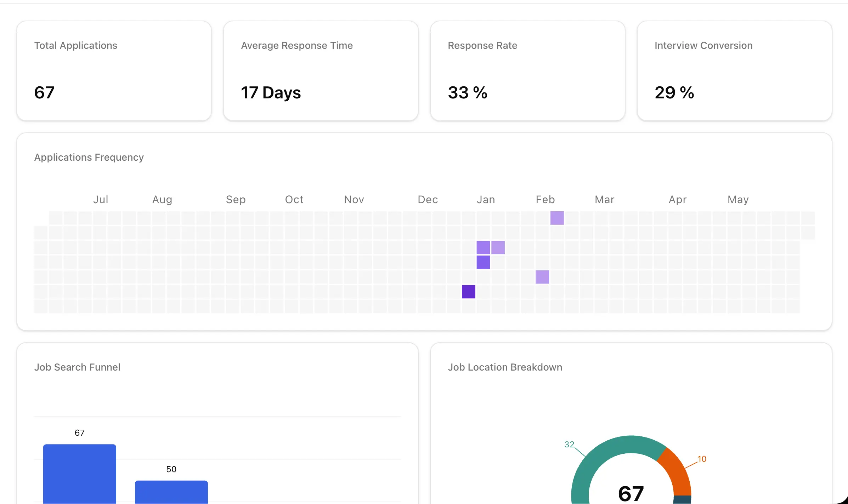Click the Mar month label
Screen dimensions: 848x504
[605, 200]
